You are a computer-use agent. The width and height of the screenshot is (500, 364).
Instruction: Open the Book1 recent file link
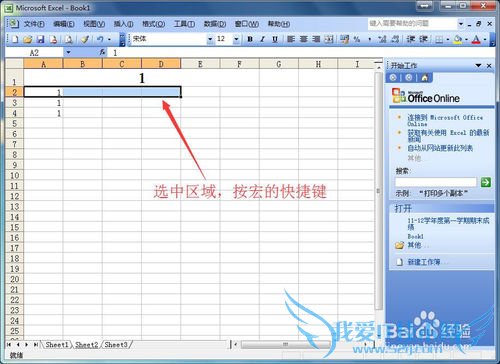coord(415,236)
